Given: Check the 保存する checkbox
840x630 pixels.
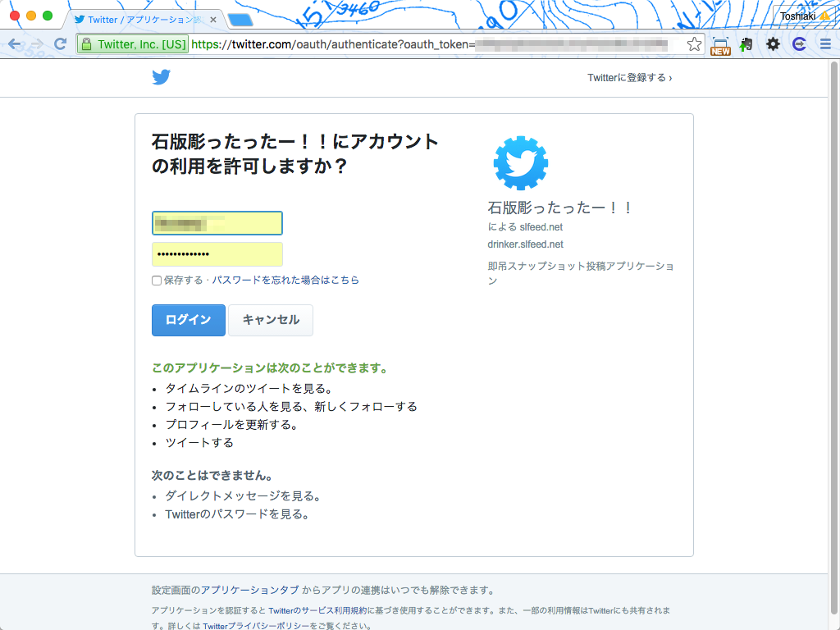Looking at the screenshot, I should point(157,281).
